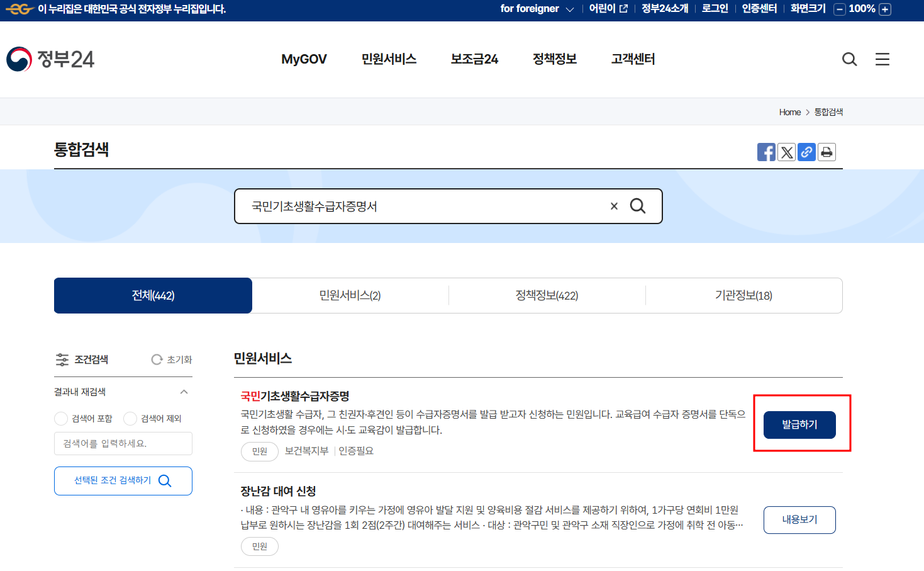Reset filters with the 초기화 refresh icon
924x571 pixels.
(156, 359)
